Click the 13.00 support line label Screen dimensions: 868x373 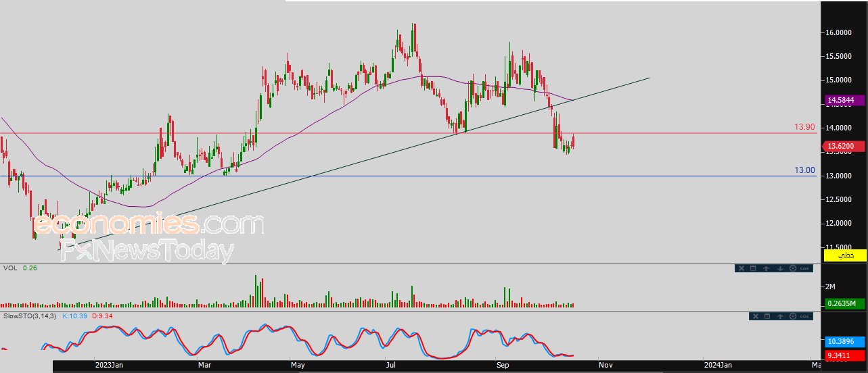click(804, 170)
